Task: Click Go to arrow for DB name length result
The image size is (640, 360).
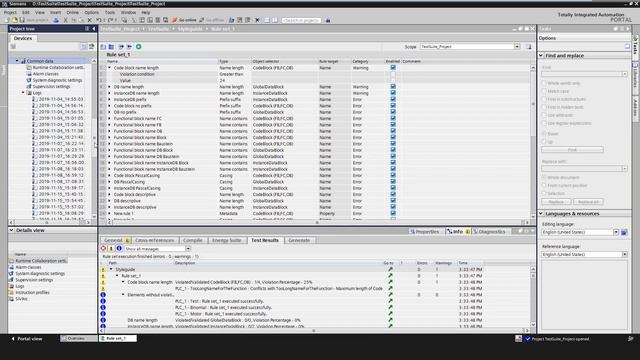Action: (390, 320)
